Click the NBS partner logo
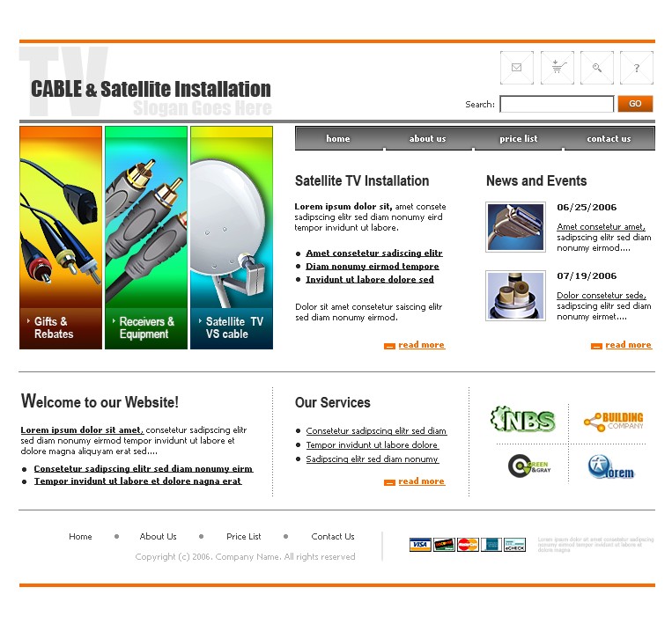Image resolution: width=672 pixels, height=624 pixels. [523, 419]
